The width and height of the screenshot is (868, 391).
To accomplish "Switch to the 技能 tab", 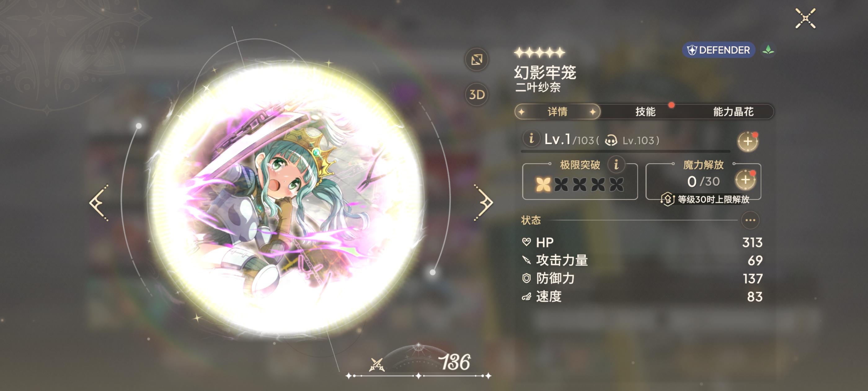I will 645,112.
